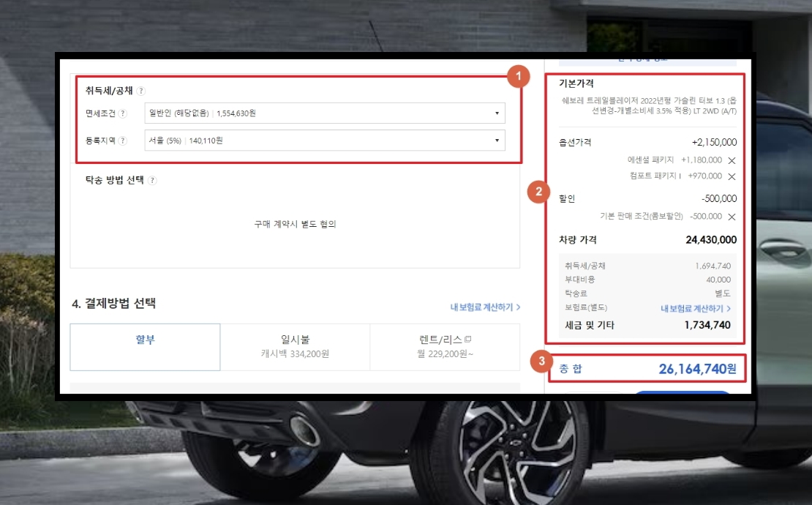
Task: Click the 기본가격 heading
Action: 576,83
